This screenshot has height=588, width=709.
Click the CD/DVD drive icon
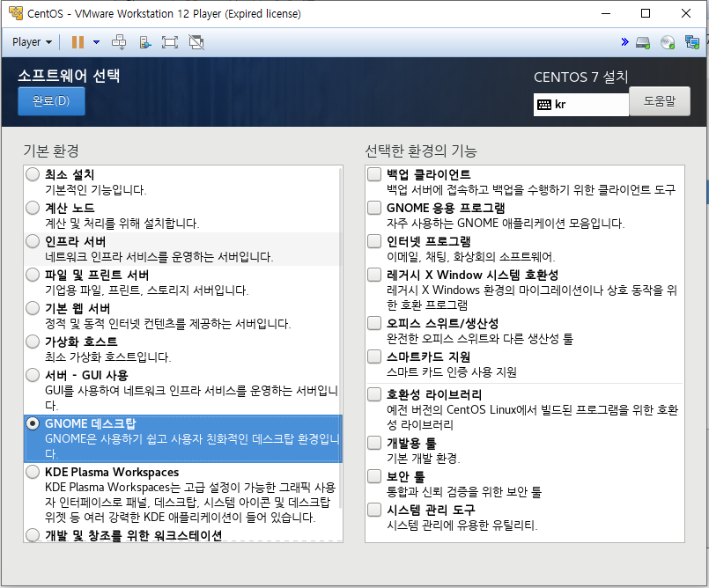pos(668,42)
